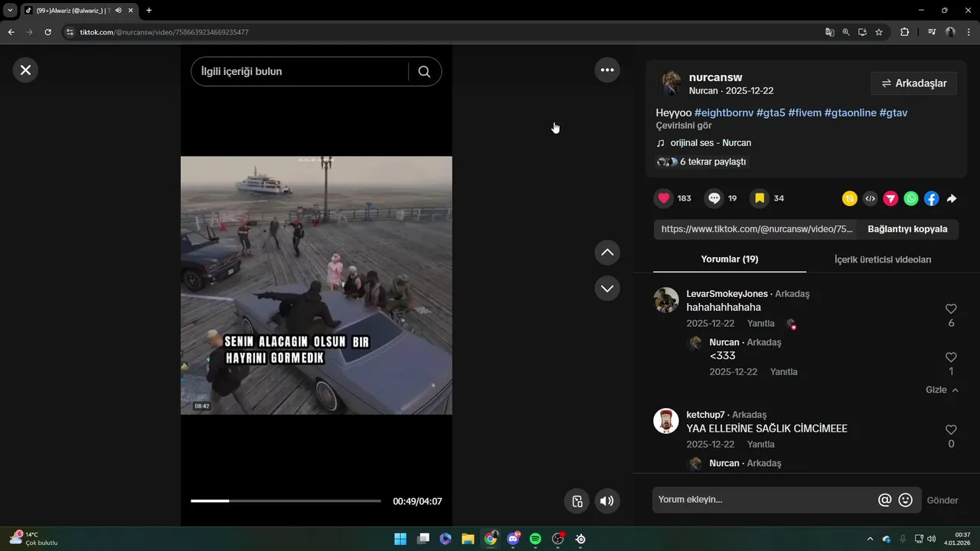Open Spotify from the taskbar
This screenshot has width=980, height=551.
(x=535, y=539)
